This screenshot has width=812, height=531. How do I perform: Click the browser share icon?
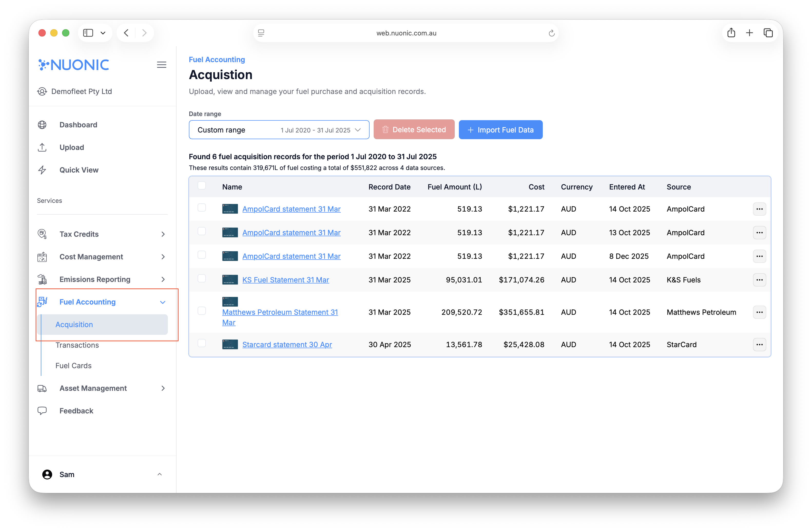(731, 33)
